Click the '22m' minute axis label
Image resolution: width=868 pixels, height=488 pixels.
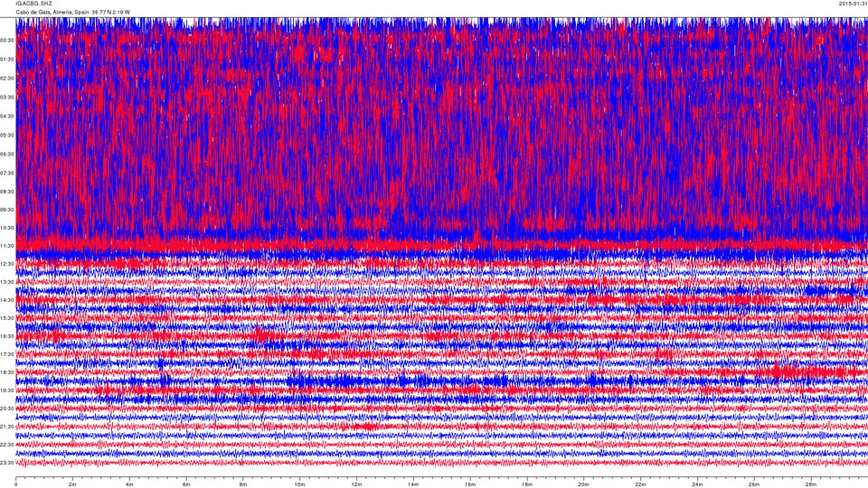pos(640,484)
